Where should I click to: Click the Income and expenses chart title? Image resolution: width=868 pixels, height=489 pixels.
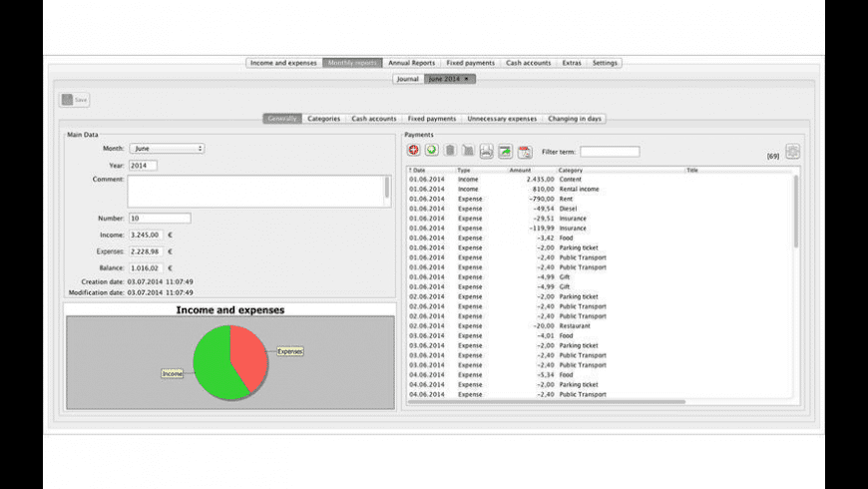coord(230,310)
